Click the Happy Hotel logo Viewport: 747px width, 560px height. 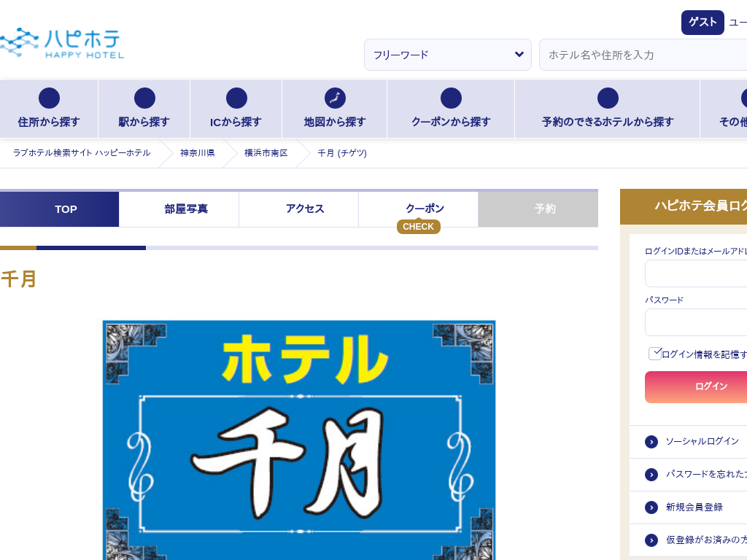[62, 43]
